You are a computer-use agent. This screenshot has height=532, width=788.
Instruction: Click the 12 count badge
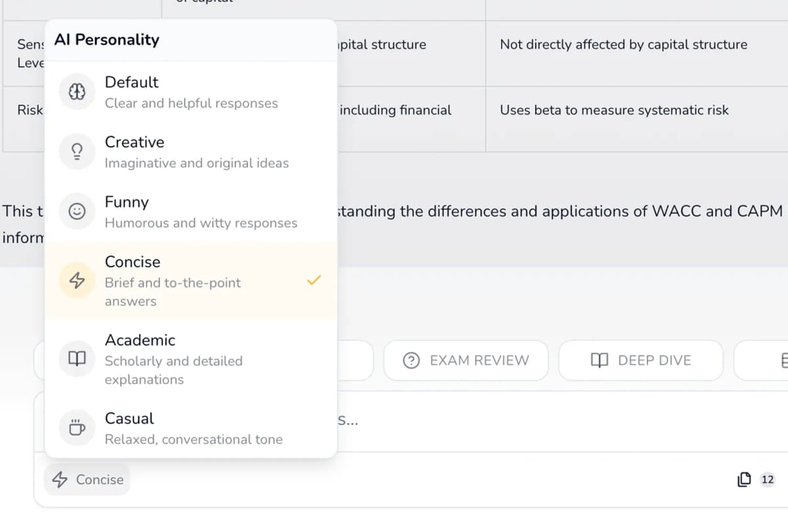pyautogui.click(x=767, y=479)
